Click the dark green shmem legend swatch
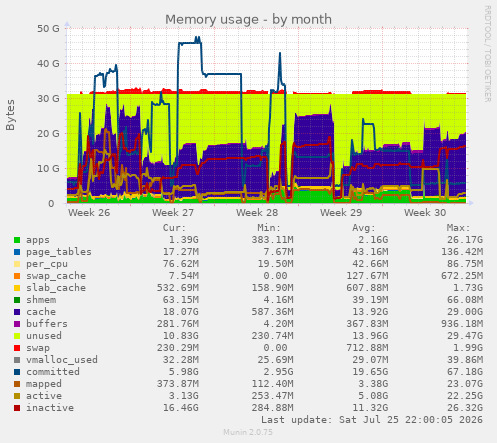 pyautogui.click(x=17, y=300)
